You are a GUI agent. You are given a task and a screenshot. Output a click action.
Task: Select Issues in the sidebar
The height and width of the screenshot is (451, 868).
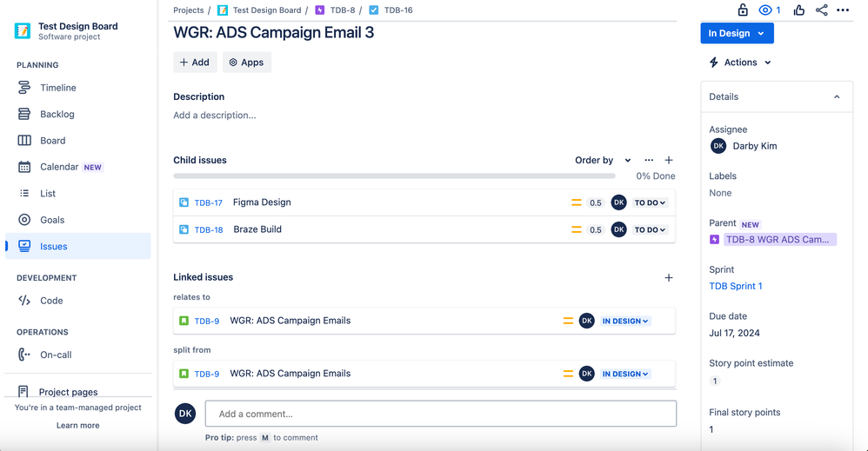point(78,246)
